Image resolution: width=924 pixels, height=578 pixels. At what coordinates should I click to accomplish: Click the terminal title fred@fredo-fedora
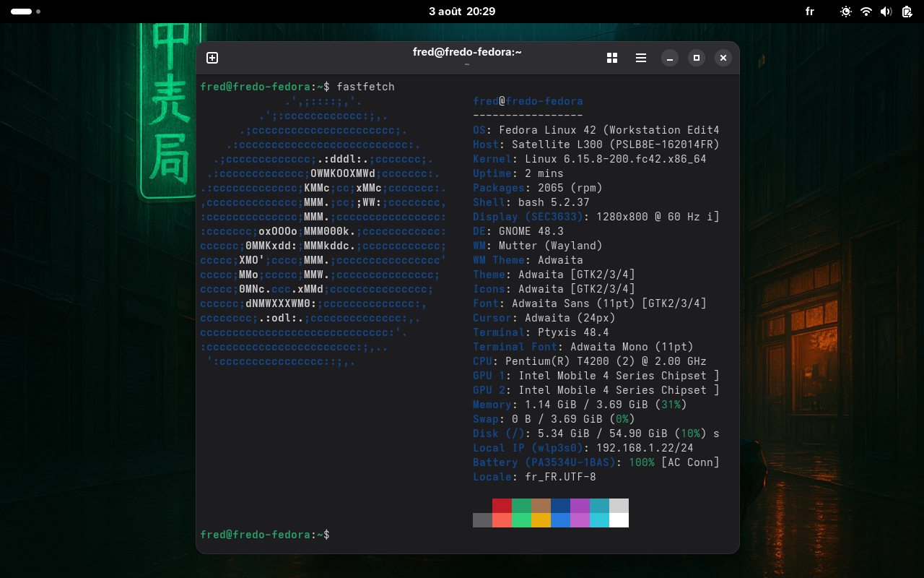pos(467,52)
